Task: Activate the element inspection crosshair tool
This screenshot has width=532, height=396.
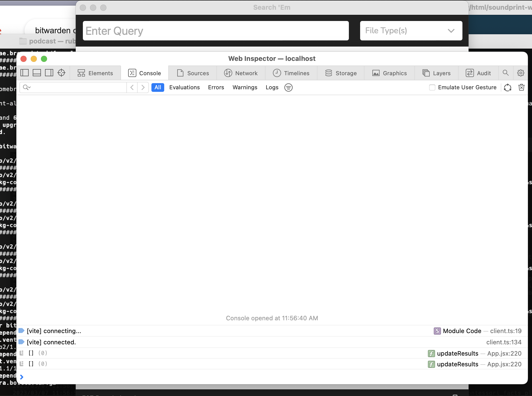Action: pyautogui.click(x=61, y=73)
